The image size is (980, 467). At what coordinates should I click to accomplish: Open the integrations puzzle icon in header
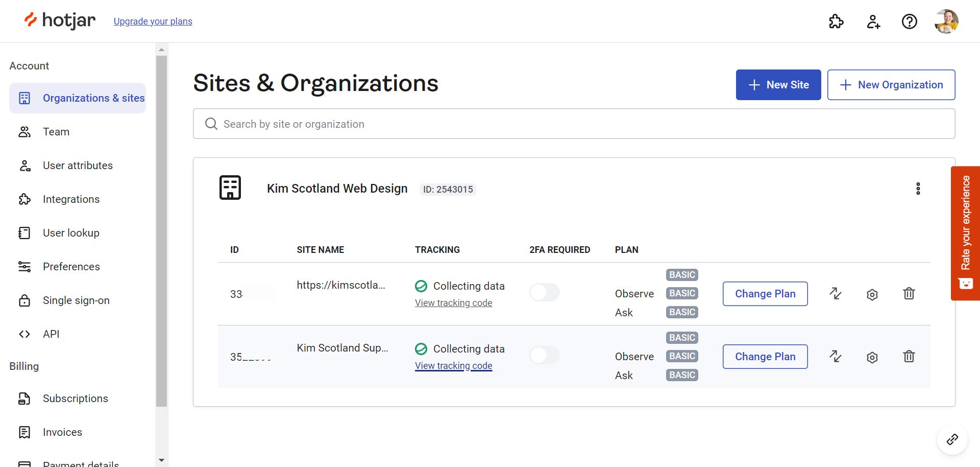pyautogui.click(x=836, y=21)
